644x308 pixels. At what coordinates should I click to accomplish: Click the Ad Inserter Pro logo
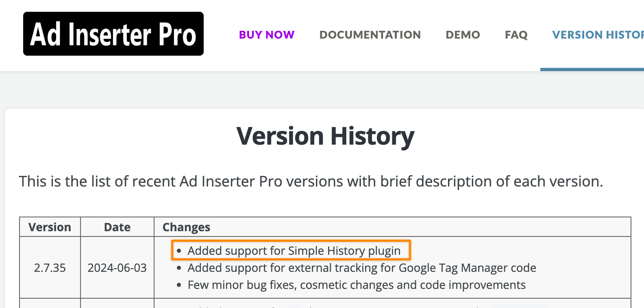coord(113,34)
